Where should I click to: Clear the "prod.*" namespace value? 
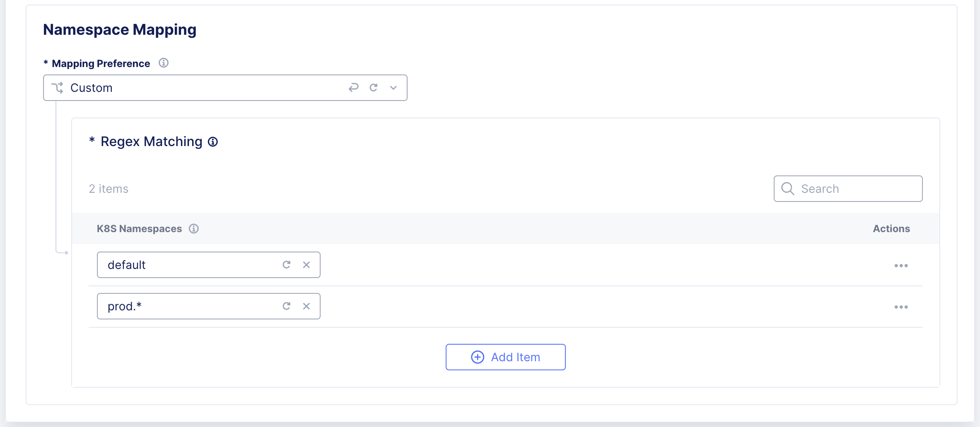point(307,306)
